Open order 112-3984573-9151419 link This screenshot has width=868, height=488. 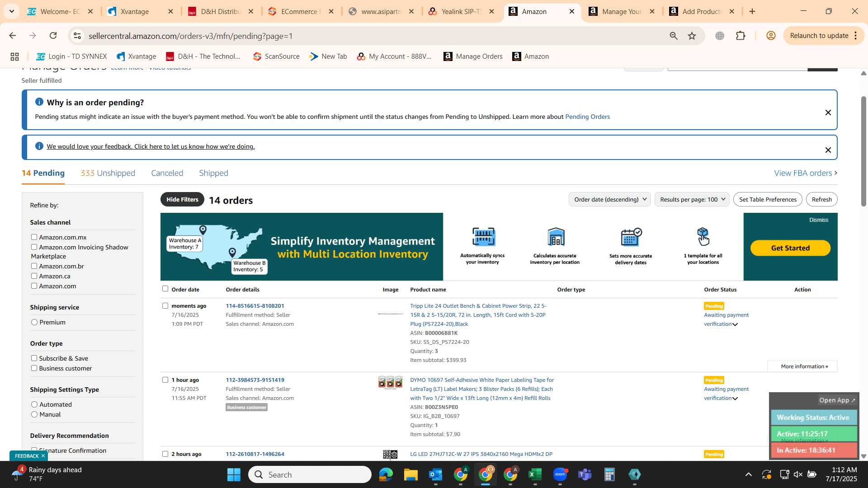(x=255, y=380)
